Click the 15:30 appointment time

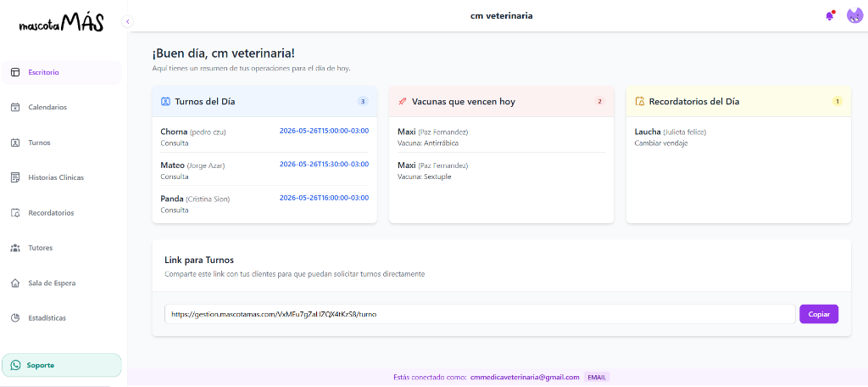(324, 164)
